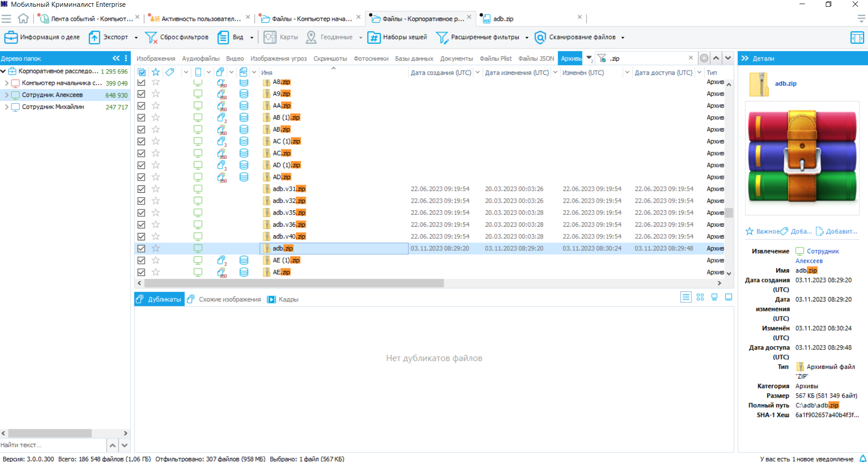Open the notification bell in status bar
This screenshot has width=868, height=462.
tap(863, 458)
